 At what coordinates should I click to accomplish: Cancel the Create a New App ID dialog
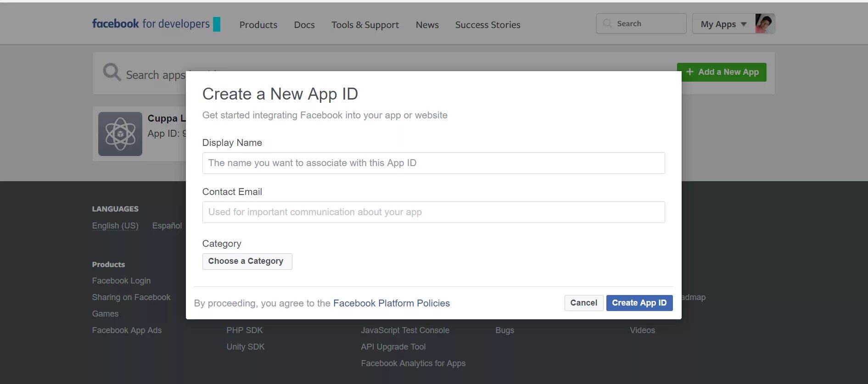click(x=584, y=303)
